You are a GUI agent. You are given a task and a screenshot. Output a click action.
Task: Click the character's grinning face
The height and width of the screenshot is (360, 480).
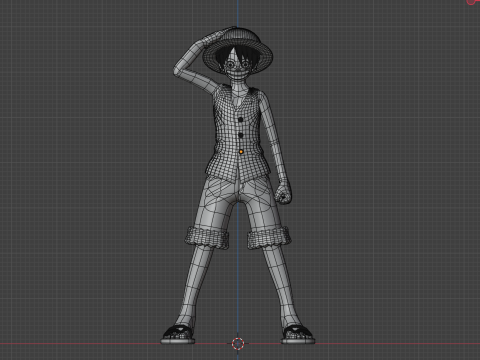coord(237,68)
